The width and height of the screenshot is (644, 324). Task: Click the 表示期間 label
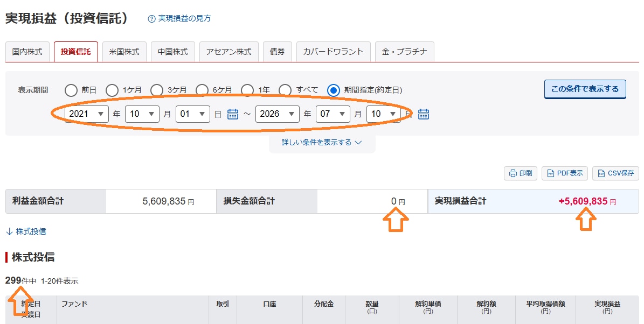[33, 90]
